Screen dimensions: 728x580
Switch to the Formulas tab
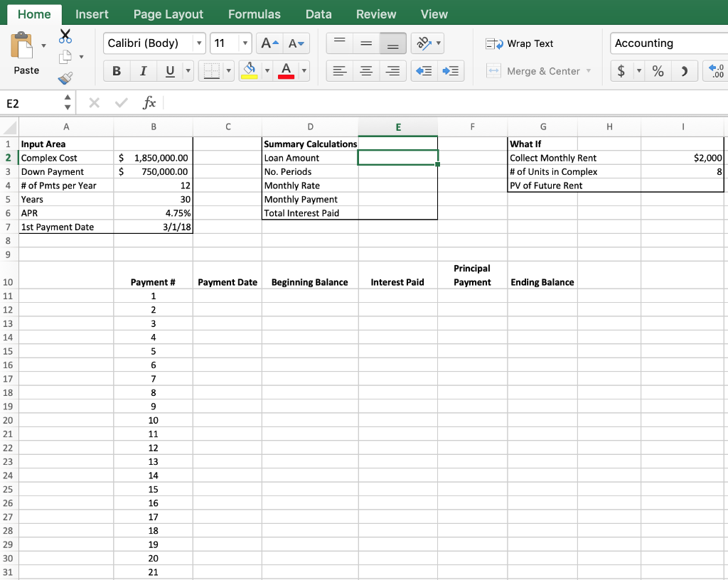point(254,14)
